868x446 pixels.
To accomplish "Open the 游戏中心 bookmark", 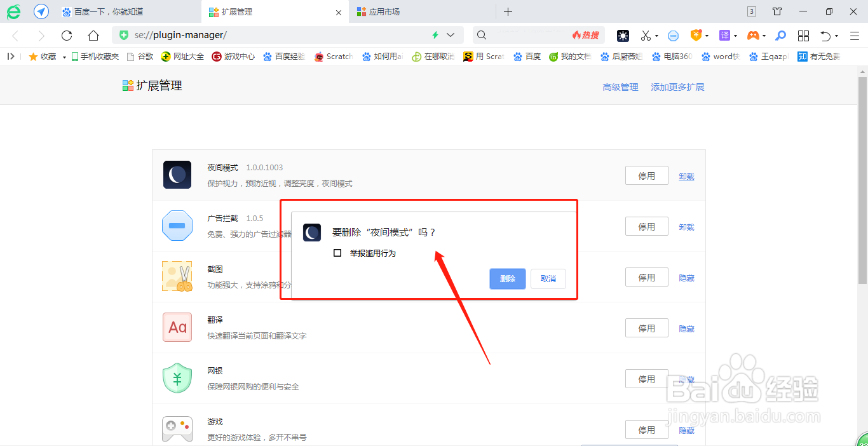I will (233, 57).
